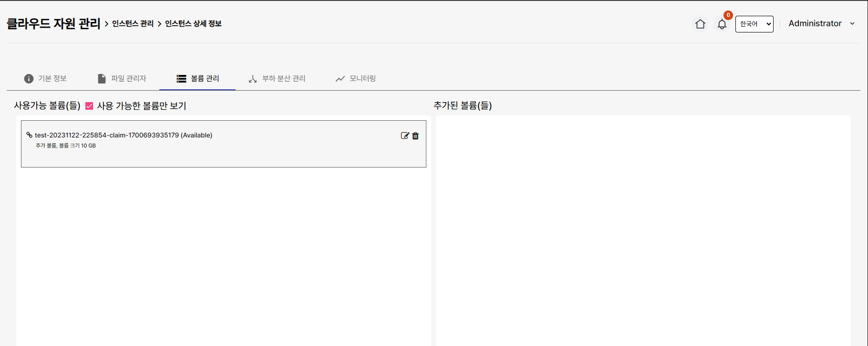Open notifications with the bell icon
The height and width of the screenshot is (346, 868).
click(722, 24)
